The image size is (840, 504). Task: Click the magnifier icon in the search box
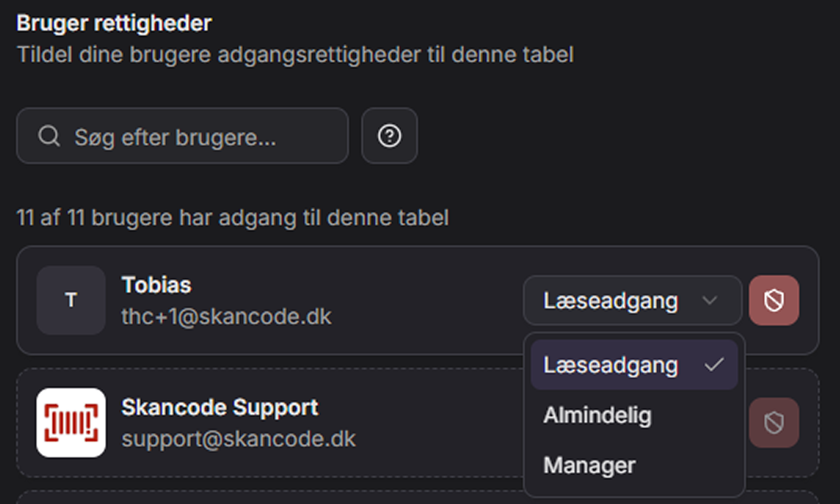49,136
